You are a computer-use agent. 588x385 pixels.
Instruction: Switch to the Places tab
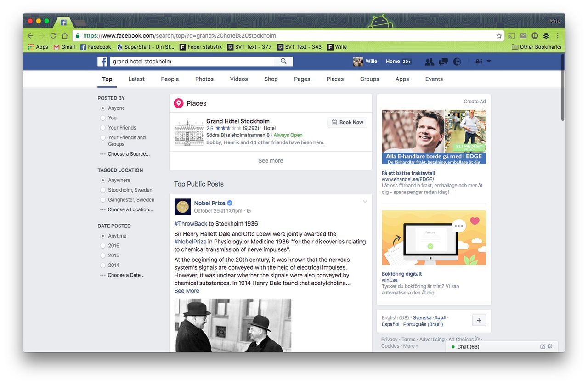tap(335, 79)
